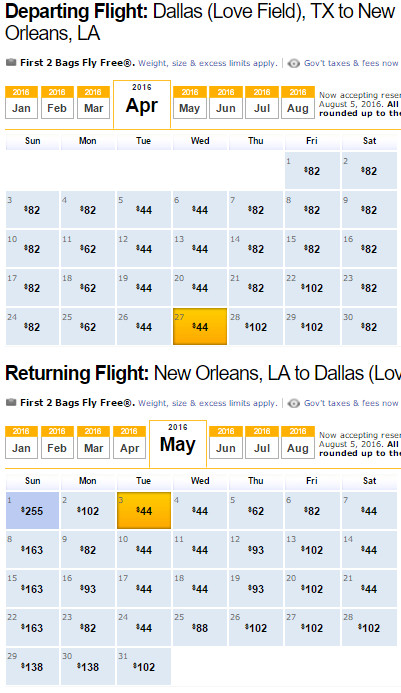Select Apr tab in returning flight calendar

[x=129, y=442]
